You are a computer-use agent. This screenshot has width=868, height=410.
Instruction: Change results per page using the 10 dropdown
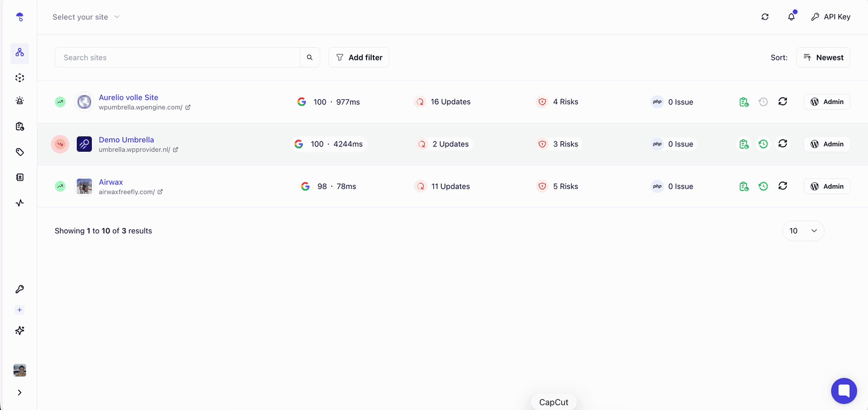pos(803,230)
